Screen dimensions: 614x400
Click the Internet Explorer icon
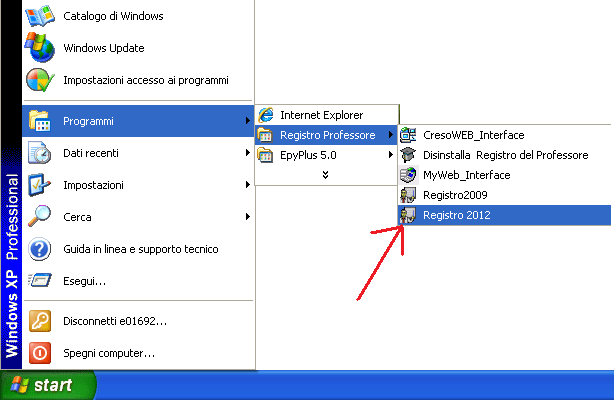(266, 115)
